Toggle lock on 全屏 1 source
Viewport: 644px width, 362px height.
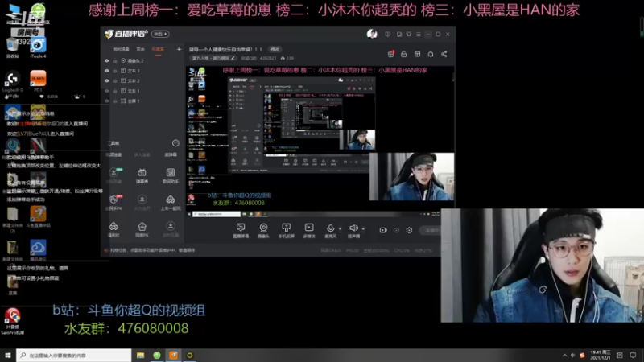coord(115,101)
